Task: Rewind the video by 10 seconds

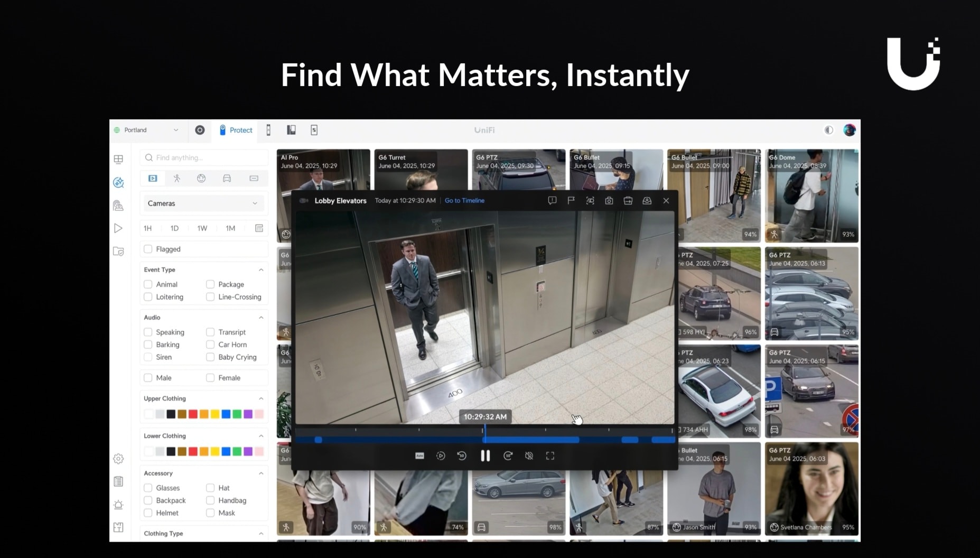Action: pos(462,455)
